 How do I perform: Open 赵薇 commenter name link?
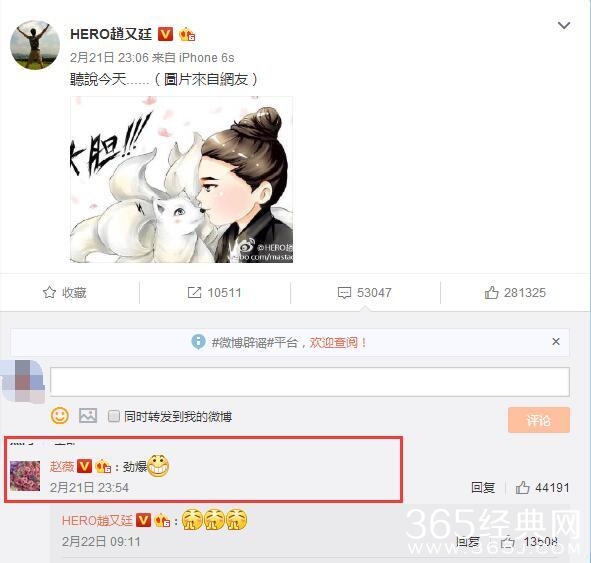[62, 467]
